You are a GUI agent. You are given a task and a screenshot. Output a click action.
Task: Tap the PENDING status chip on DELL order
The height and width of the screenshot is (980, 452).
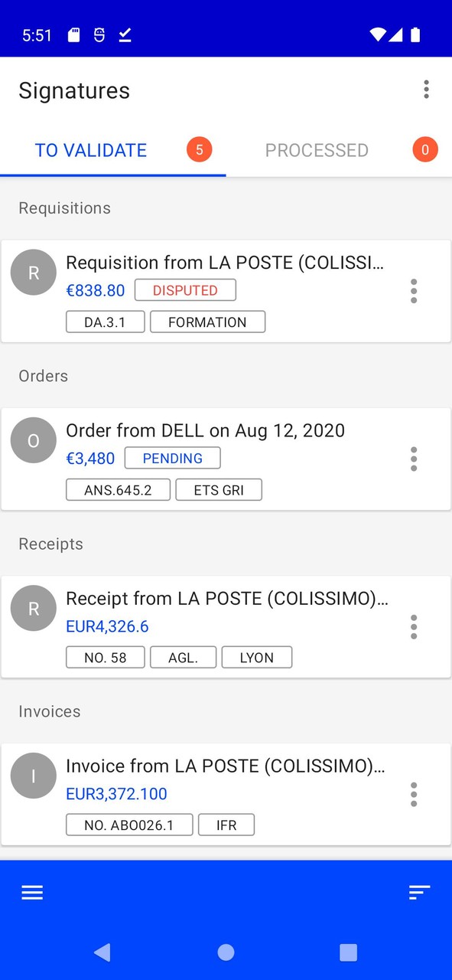172,458
